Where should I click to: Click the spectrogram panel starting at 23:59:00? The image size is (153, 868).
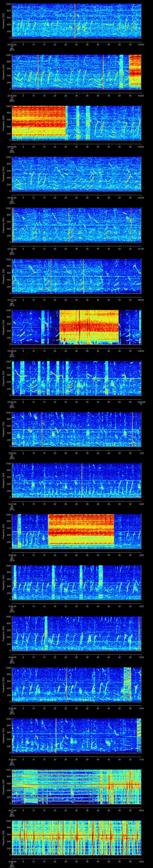[77, 378]
